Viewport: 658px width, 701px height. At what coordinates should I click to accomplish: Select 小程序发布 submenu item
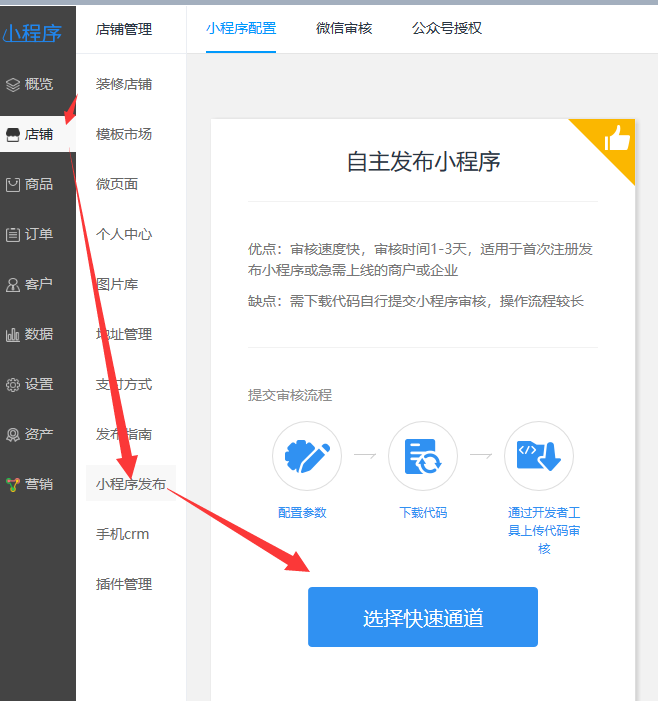pyautogui.click(x=131, y=484)
